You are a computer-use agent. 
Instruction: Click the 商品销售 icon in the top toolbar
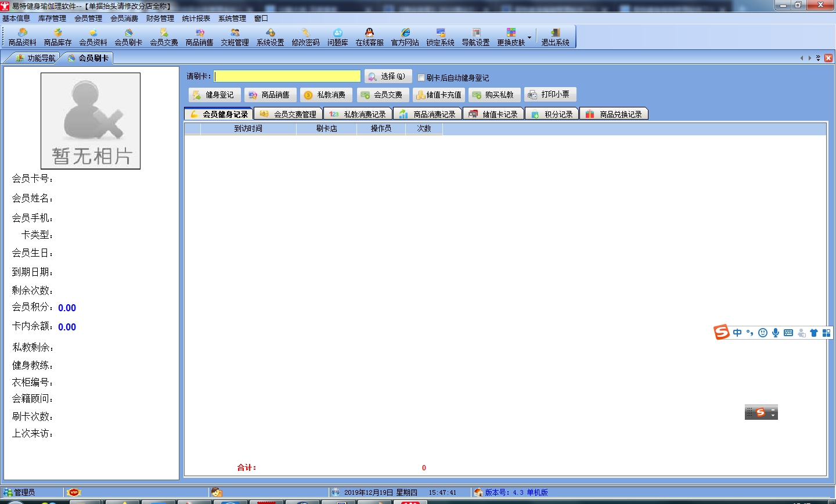(200, 37)
